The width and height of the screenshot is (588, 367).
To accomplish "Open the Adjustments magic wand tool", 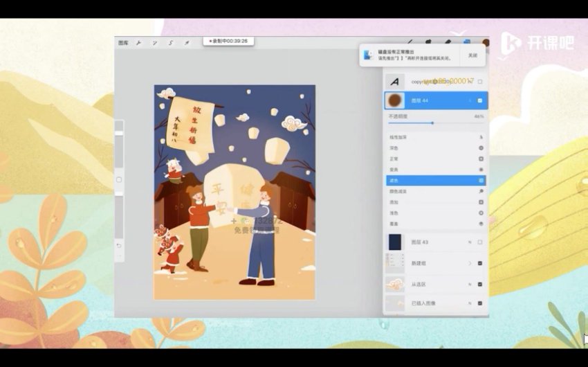I will (x=155, y=43).
